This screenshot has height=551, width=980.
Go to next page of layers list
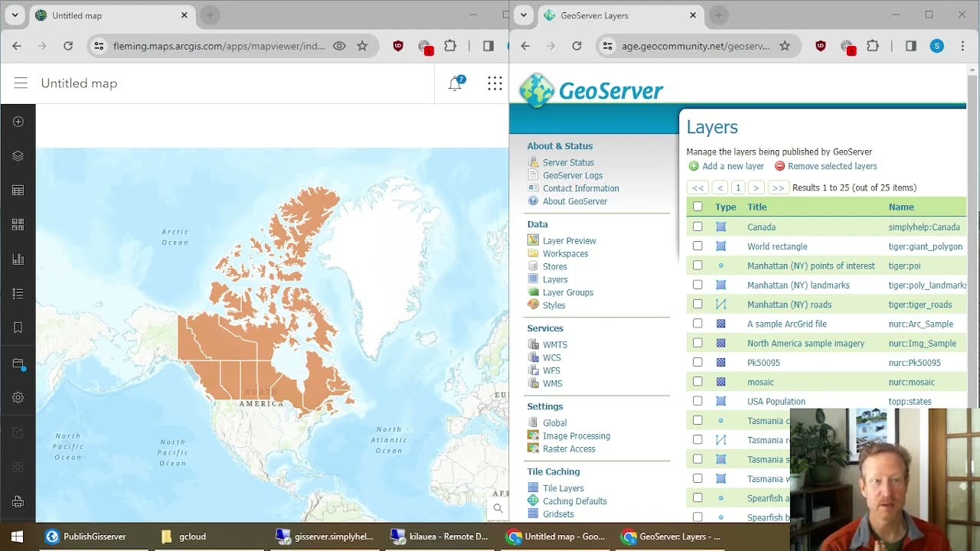coord(756,187)
